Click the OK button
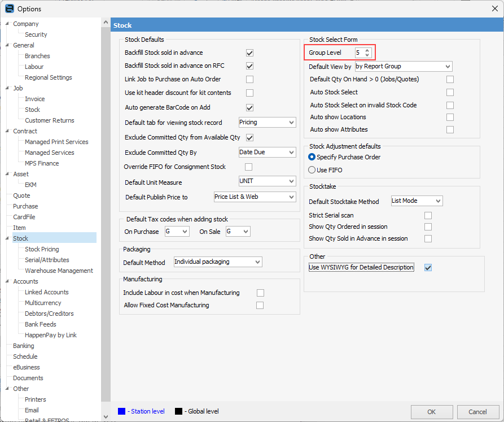Viewport: 504px width, 422px height. click(432, 412)
